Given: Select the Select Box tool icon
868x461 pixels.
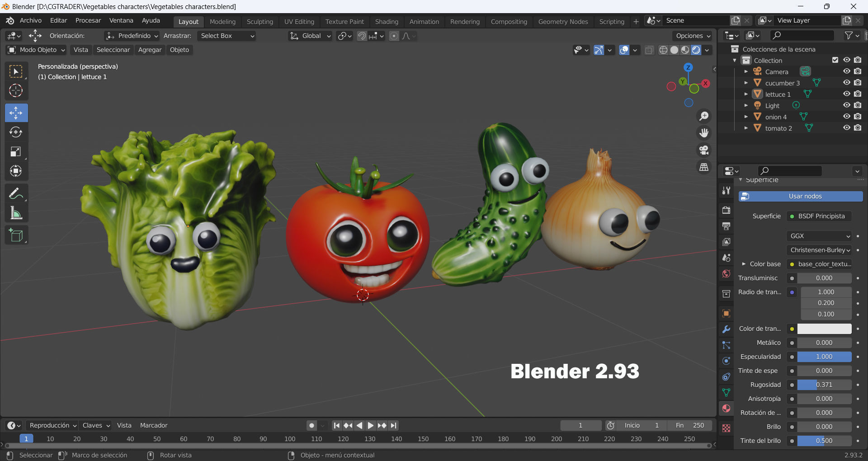Looking at the screenshot, I should [x=16, y=71].
